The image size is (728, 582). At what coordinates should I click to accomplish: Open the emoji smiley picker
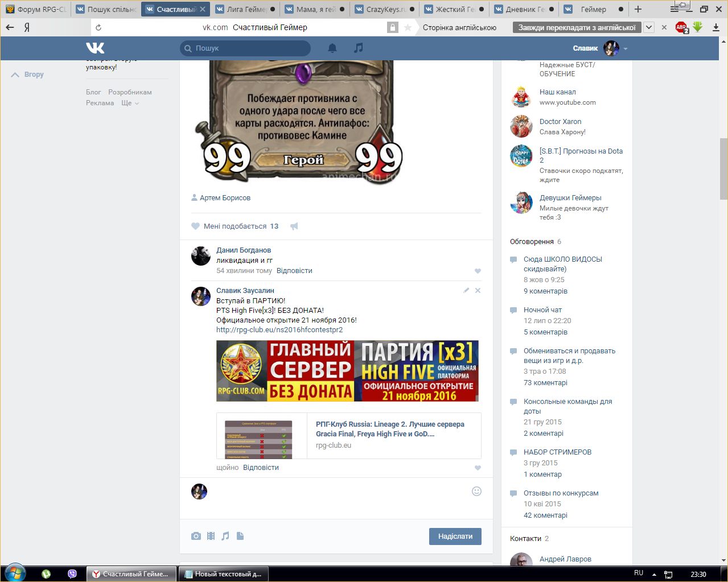click(476, 491)
